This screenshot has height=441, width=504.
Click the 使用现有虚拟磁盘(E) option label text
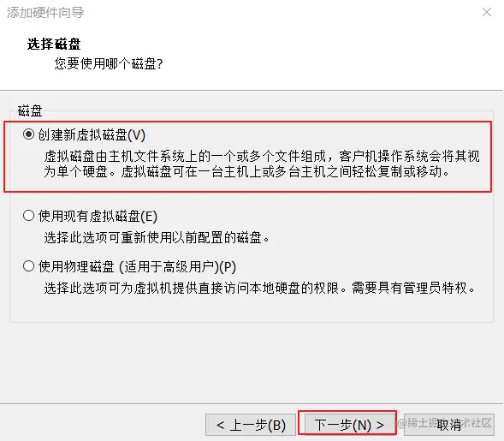pyautogui.click(x=98, y=216)
